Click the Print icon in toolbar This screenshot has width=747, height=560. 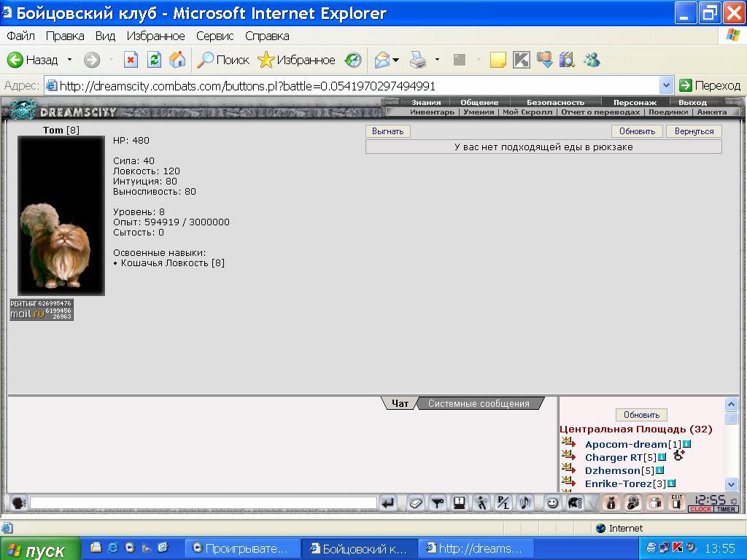[x=418, y=60]
